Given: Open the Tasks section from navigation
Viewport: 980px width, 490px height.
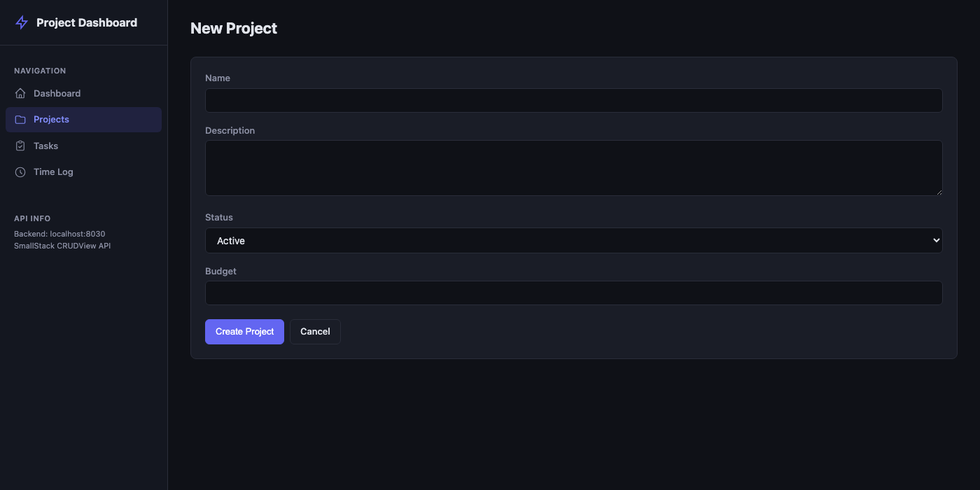Looking at the screenshot, I should (x=45, y=146).
